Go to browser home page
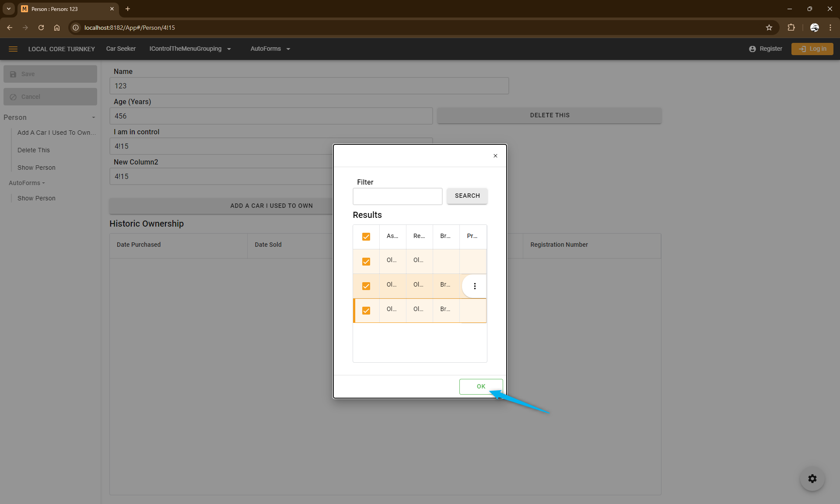 point(57,28)
